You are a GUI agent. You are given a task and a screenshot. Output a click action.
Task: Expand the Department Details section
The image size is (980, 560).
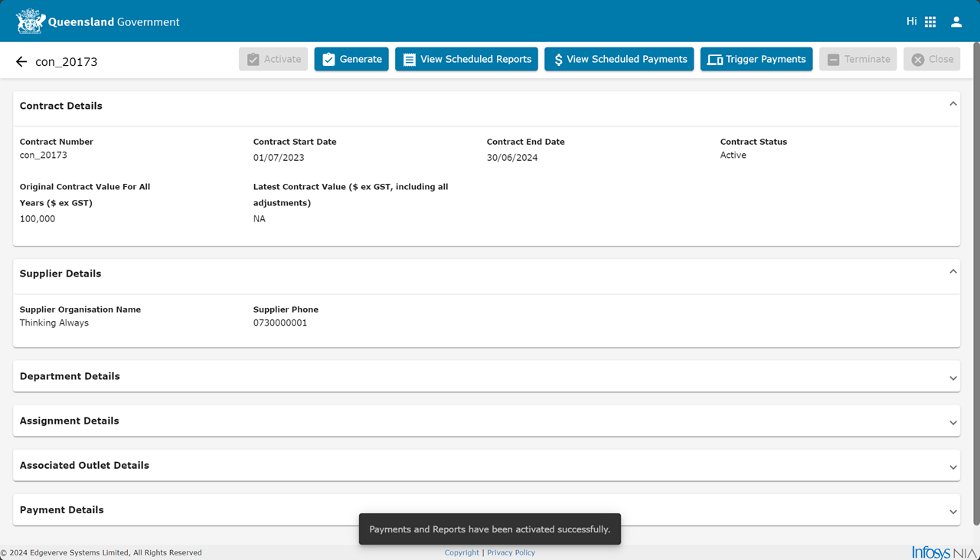coord(953,378)
